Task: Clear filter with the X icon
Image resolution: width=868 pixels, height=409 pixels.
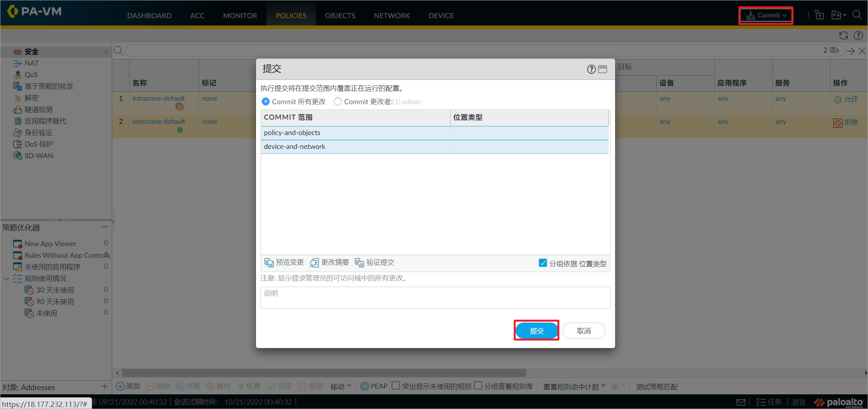Action: (862, 51)
